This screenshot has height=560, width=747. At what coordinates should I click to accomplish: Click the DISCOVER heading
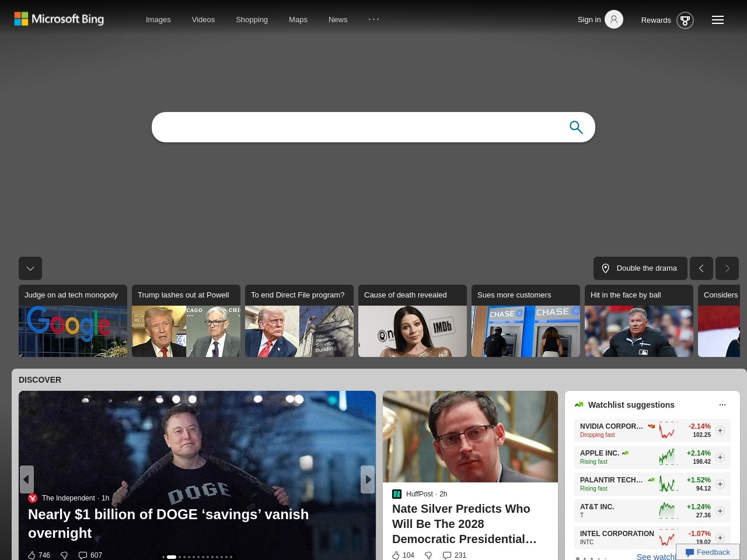pos(40,380)
